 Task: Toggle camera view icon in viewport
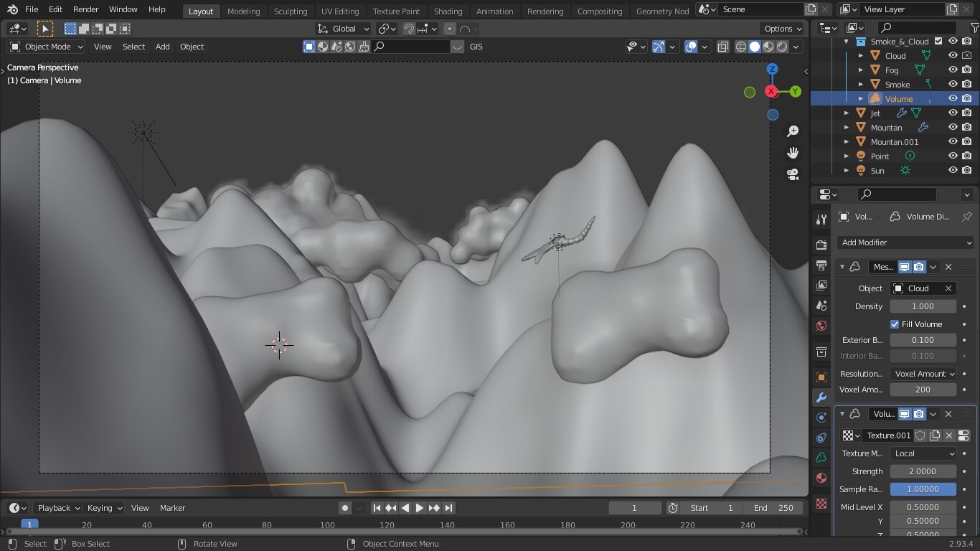[x=793, y=174]
